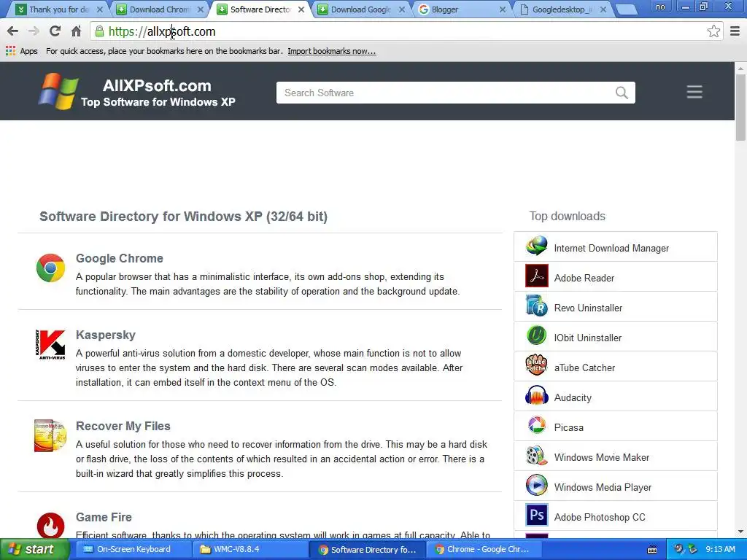Switch to 'Chrome - Google Chr…' taskbar window
The width and height of the screenshot is (747, 560).
(484, 549)
